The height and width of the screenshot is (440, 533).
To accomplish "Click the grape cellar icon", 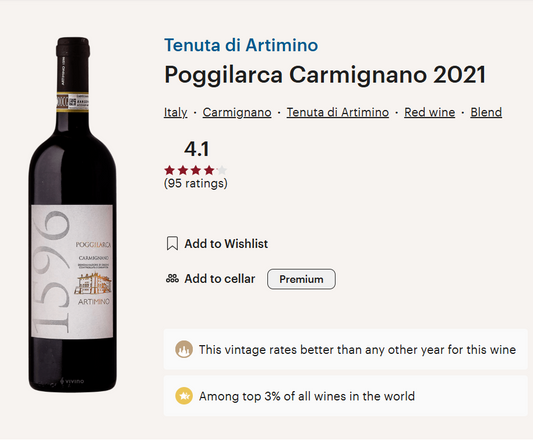I will (x=172, y=278).
